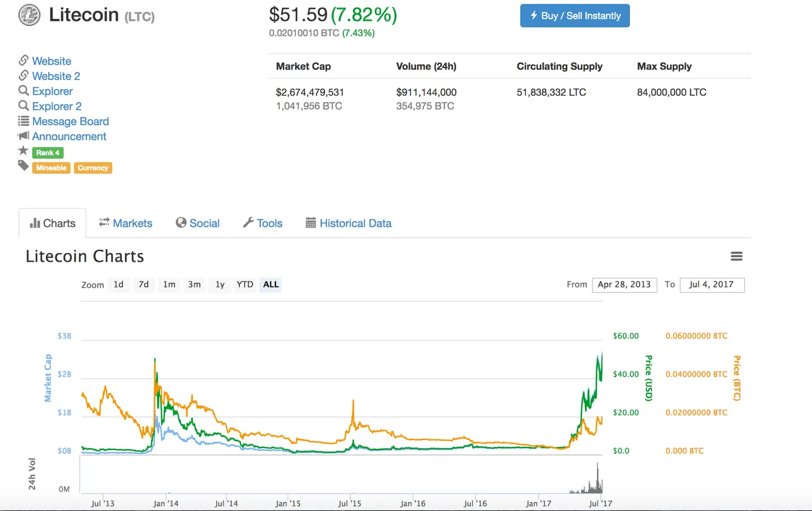Select the Charts tab
812x511 pixels.
52,223
